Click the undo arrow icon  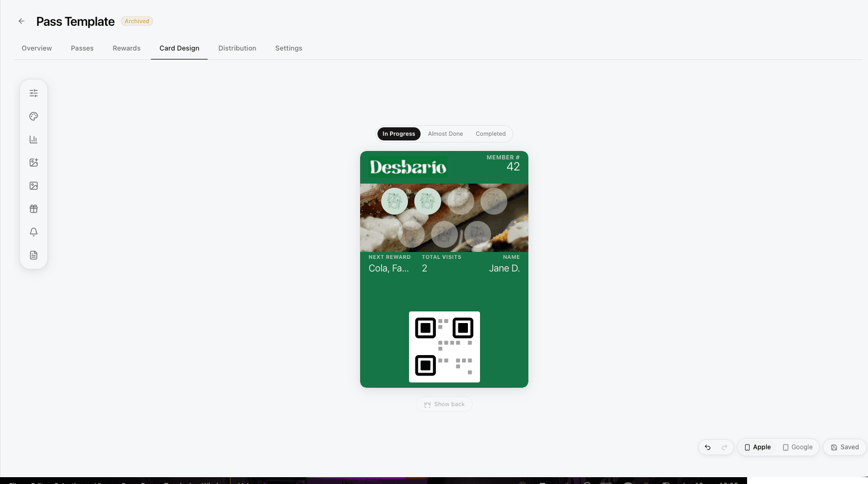pos(708,447)
